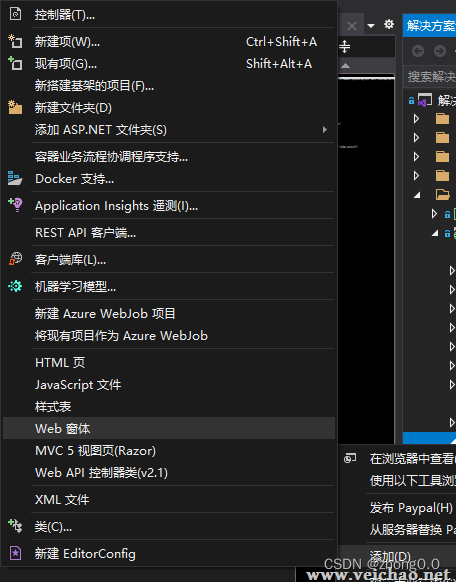The image size is (456, 582).
Task: Click the Application Insights lightbulb icon
Action: [15, 205]
